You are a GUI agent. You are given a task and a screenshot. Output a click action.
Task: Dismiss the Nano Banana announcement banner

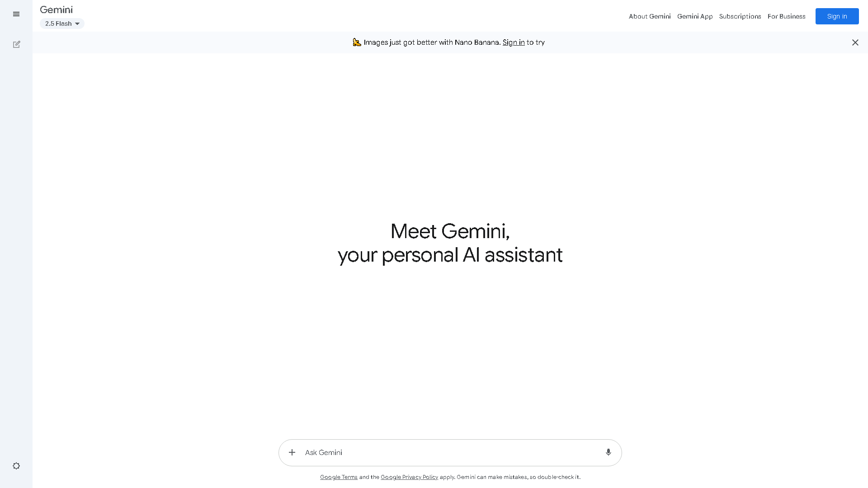pyautogui.click(x=855, y=42)
